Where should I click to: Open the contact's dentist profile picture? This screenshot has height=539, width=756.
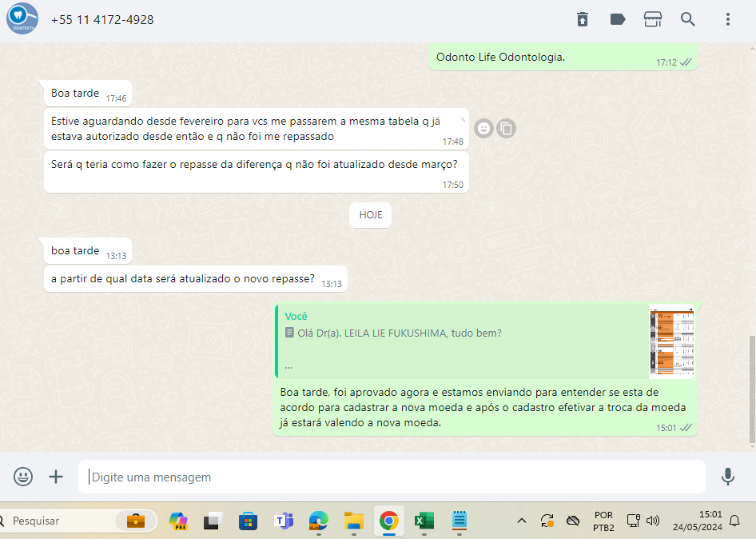pyautogui.click(x=22, y=18)
